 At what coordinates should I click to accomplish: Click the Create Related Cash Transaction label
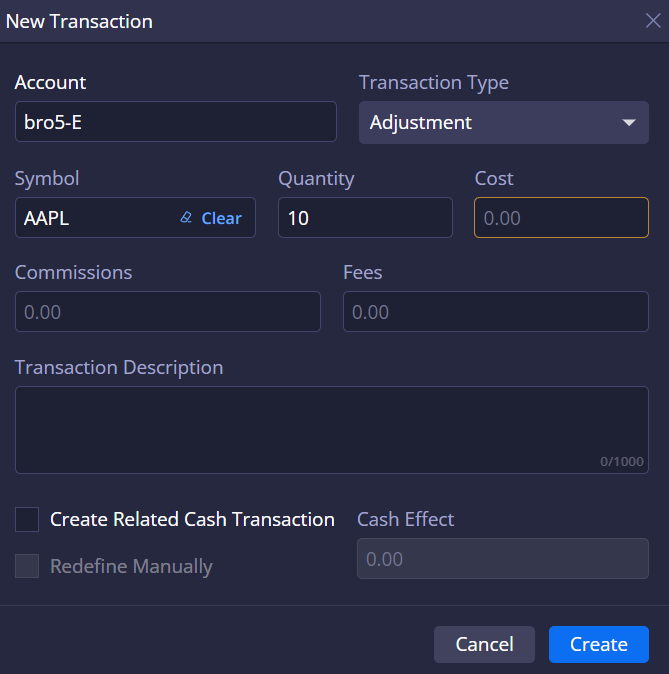[192, 519]
